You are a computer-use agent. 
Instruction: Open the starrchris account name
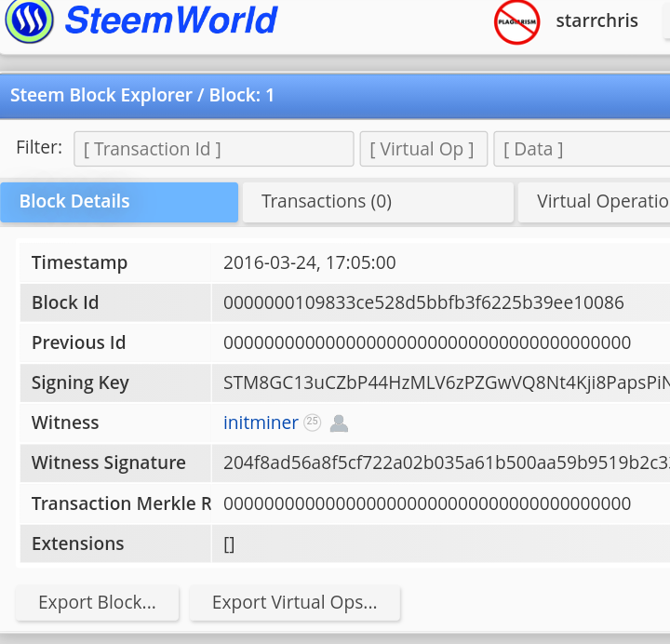(596, 20)
